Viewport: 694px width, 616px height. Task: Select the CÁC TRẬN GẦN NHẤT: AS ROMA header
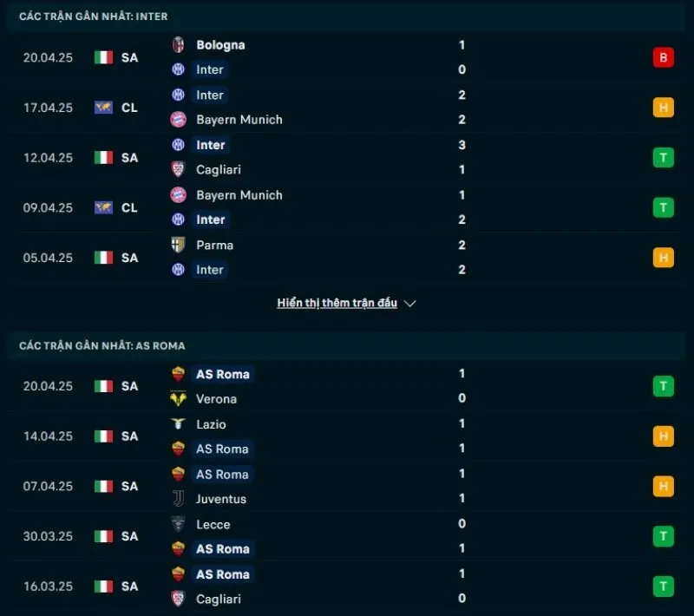[x=101, y=345]
